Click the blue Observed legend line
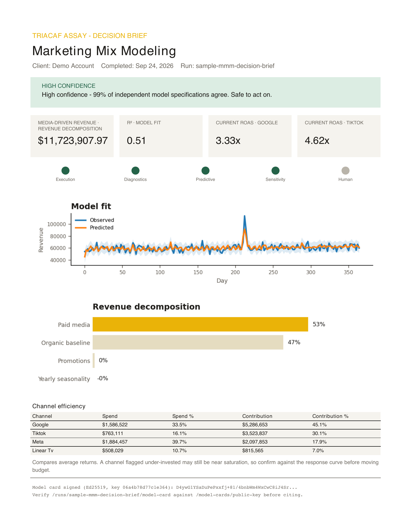 tap(81, 220)
